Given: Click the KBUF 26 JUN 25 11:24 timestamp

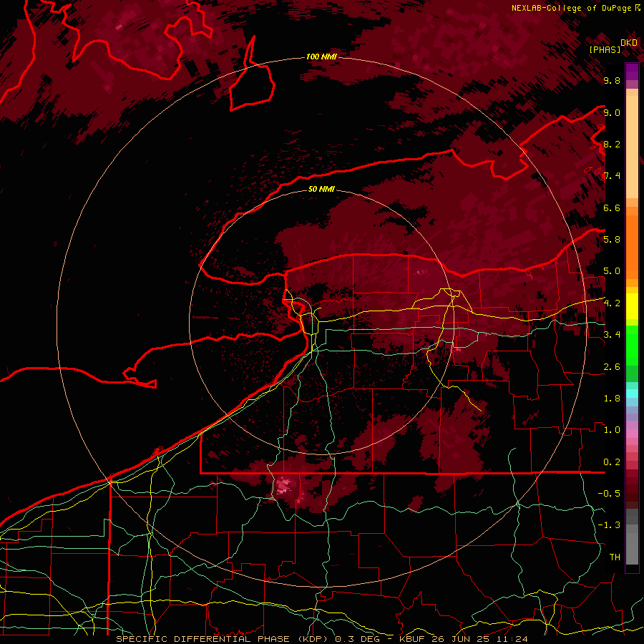Looking at the screenshot, I should (463, 639).
